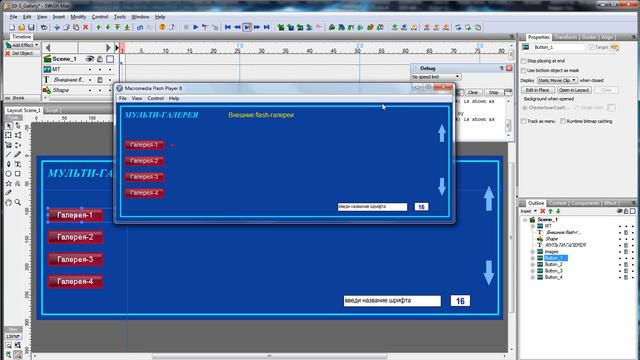This screenshot has width=640, height=360.
Task: Open the Insert menu
Action: click(59, 17)
